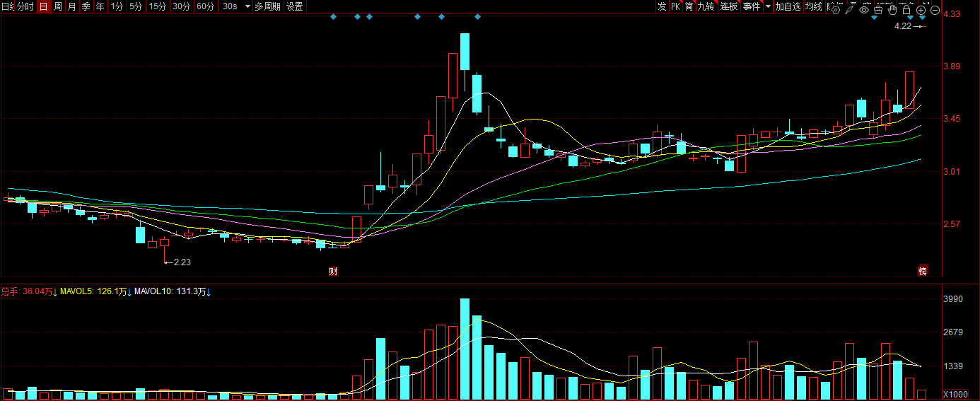Select the 季 quarterly period tab
This screenshot has width=980, height=401.
click(x=86, y=6)
